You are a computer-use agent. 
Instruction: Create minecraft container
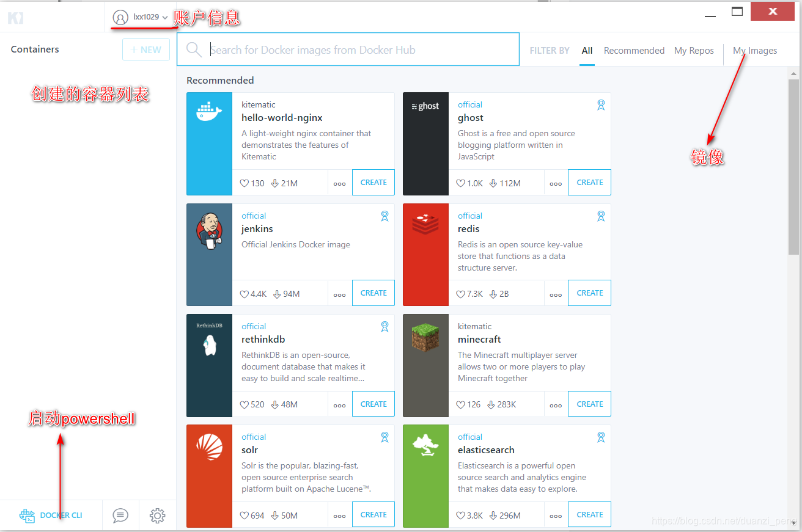pos(590,404)
